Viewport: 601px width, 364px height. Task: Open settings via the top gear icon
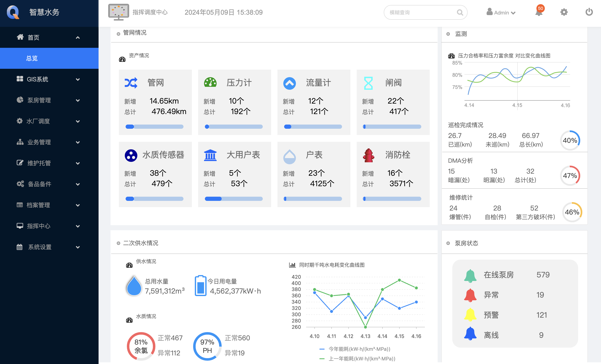coord(564,12)
